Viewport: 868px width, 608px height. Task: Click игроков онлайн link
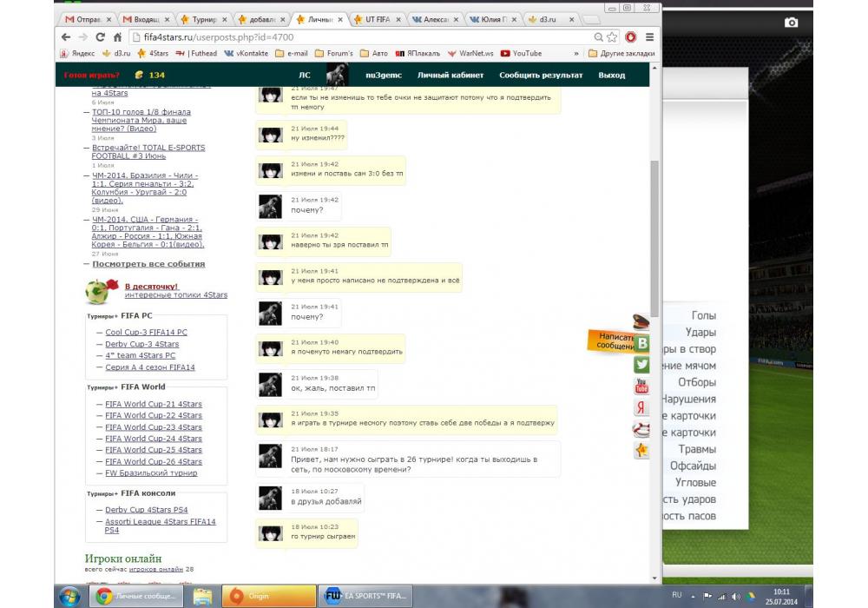click(x=155, y=569)
